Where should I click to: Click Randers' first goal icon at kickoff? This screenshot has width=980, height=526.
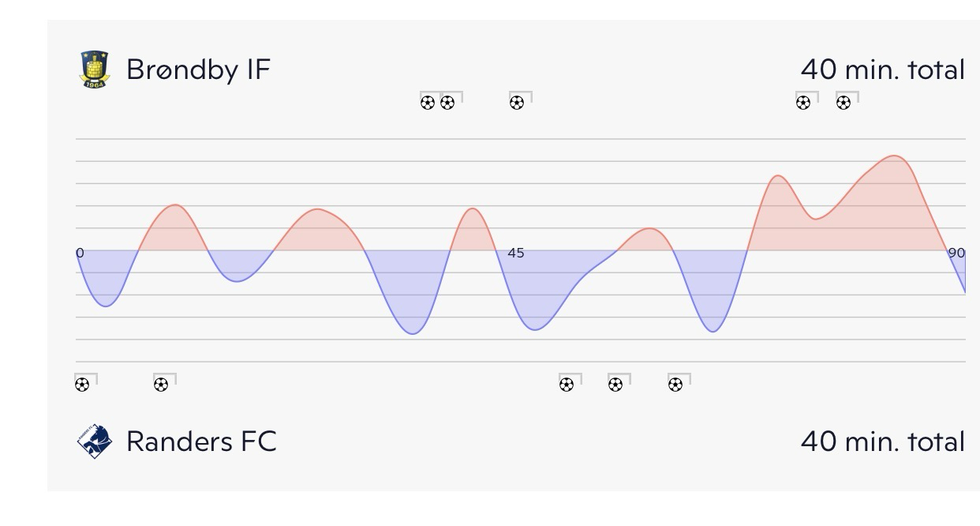click(82, 385)
